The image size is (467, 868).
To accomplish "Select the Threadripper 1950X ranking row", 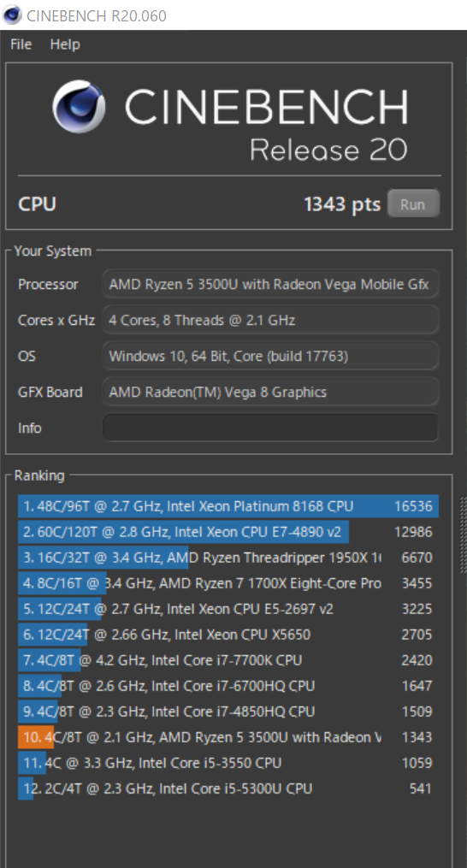I will pyautogui.click(x=228, y=558).
